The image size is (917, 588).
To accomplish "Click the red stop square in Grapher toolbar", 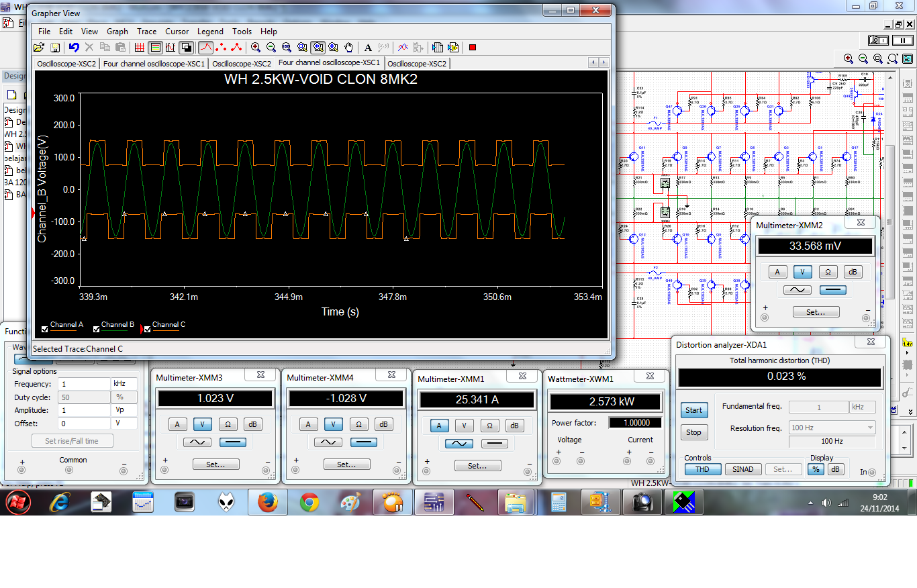I will click(x=473, y=47).
